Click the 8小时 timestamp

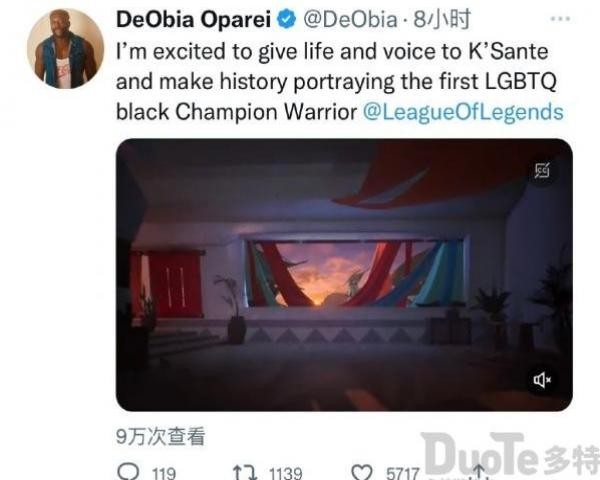click(442, 19)
